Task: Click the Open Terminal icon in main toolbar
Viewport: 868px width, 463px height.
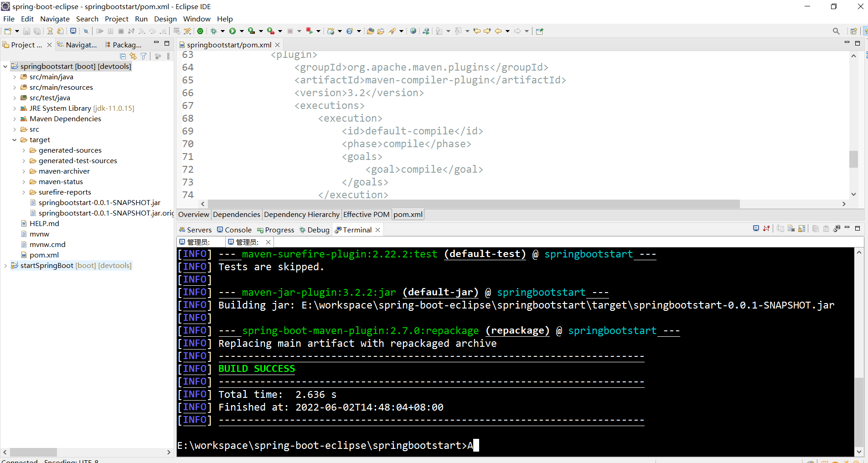Action: 73,31
